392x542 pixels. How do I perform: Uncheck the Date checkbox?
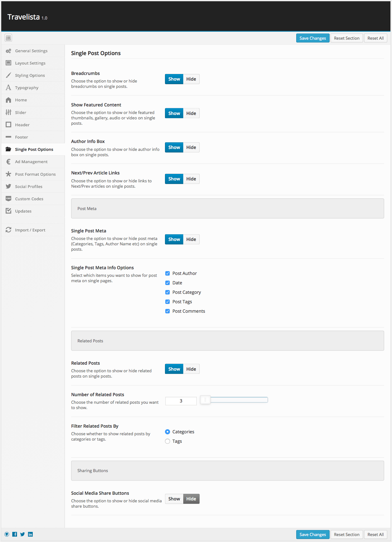tap(168, 283)
